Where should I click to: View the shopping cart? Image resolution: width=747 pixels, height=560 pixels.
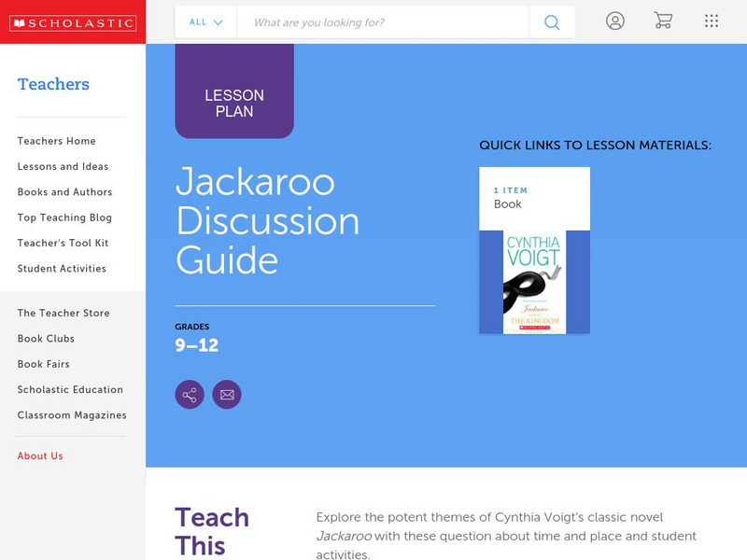[664, 21]
